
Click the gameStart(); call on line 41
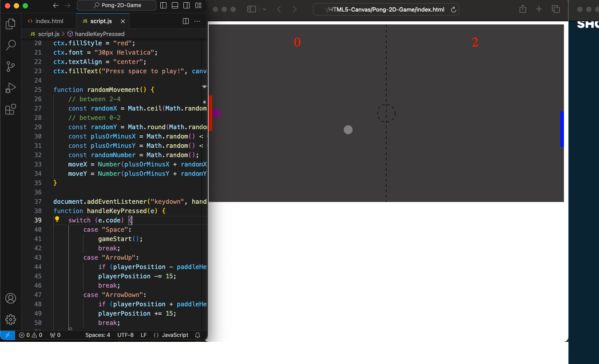(120, 239)
